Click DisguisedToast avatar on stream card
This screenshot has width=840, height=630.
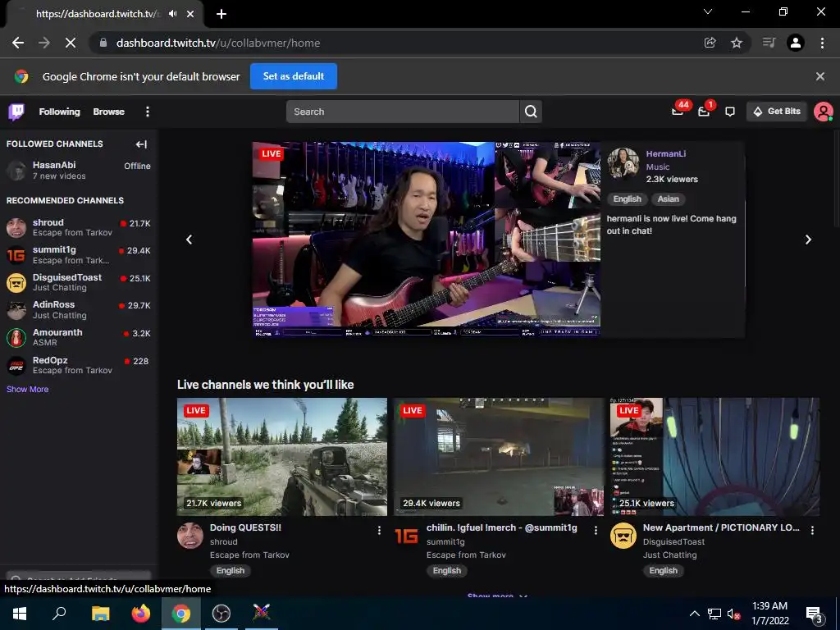tap(623, 536)
